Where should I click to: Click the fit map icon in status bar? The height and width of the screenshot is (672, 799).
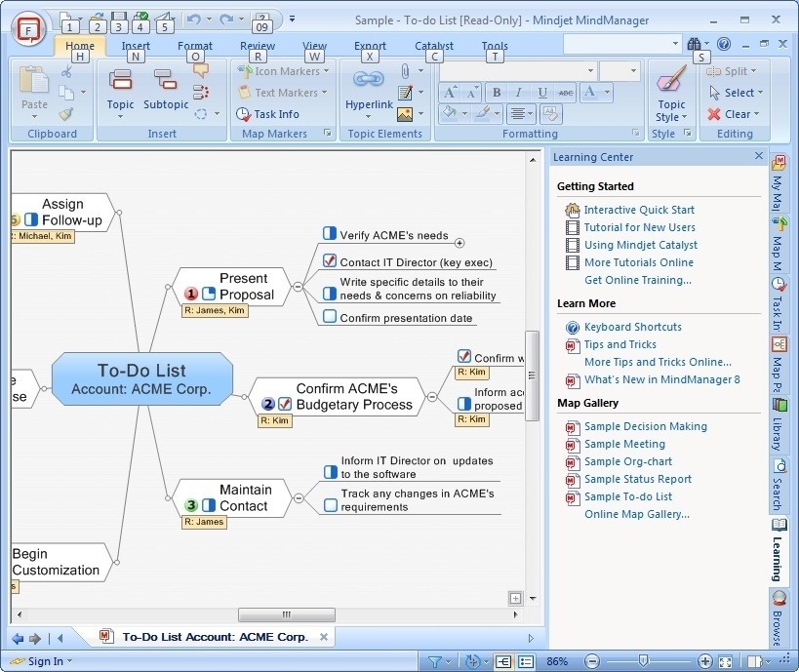click(x=725, y=662)
